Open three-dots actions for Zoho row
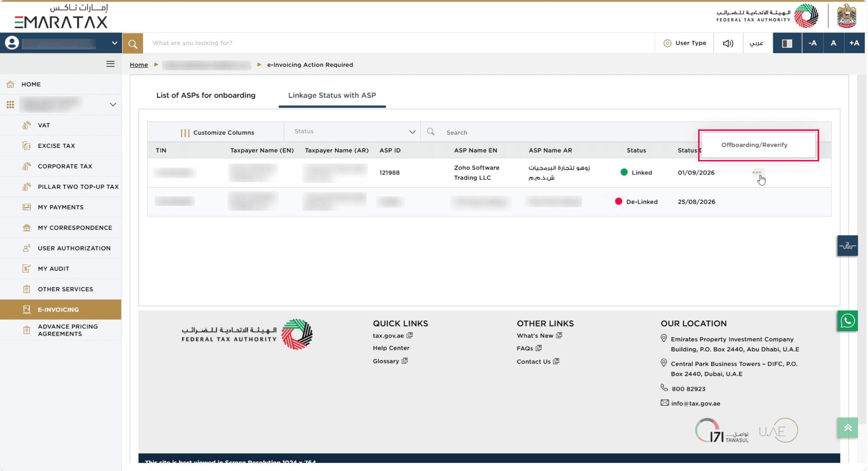Viewport: 868px width, 471px height. coord(757,173)
